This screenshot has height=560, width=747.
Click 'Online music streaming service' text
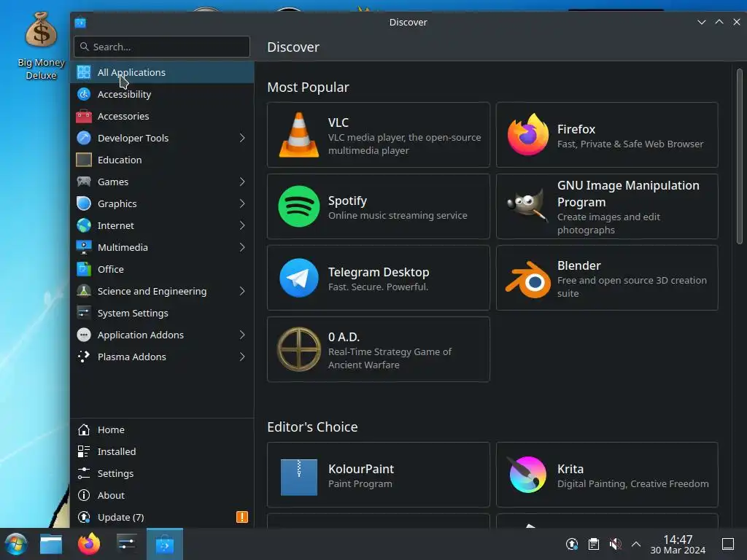point(398,215)
